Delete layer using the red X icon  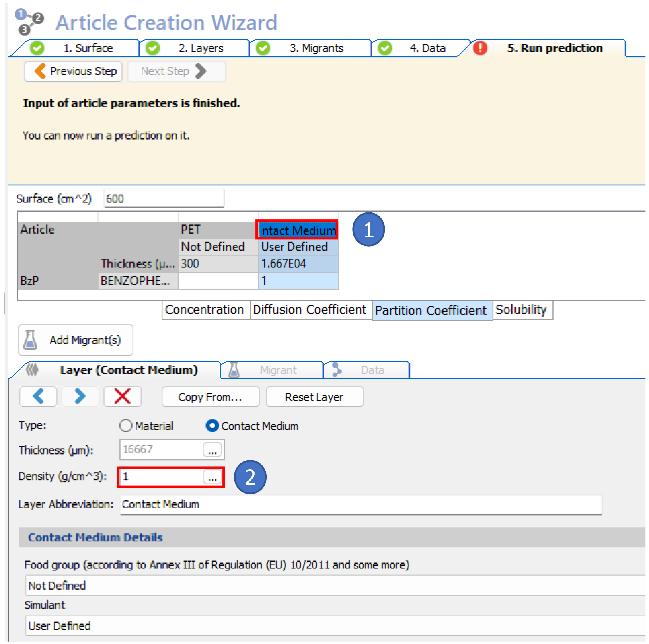pos(122,397)
